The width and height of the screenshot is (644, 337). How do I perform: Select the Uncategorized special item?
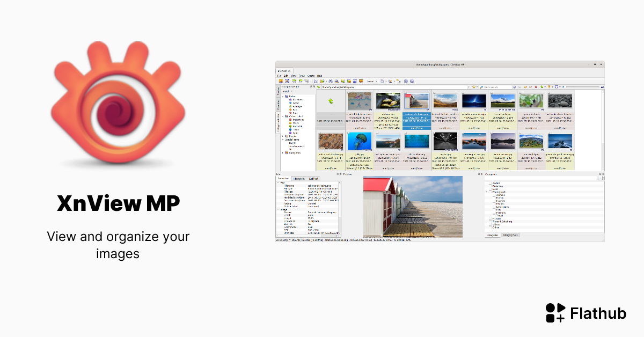pyautogui.click(x=297, y=146)
